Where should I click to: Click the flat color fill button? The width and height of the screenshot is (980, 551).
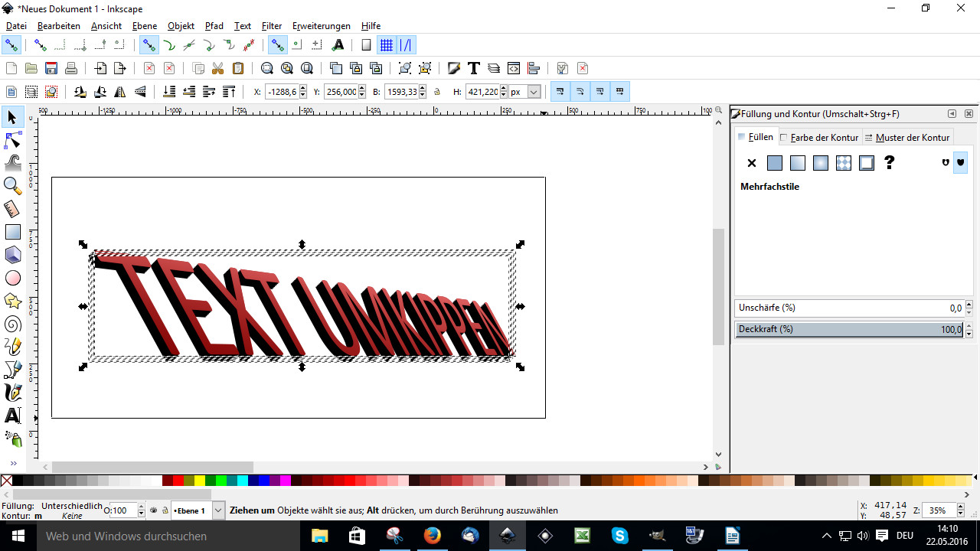coord(775,163)
